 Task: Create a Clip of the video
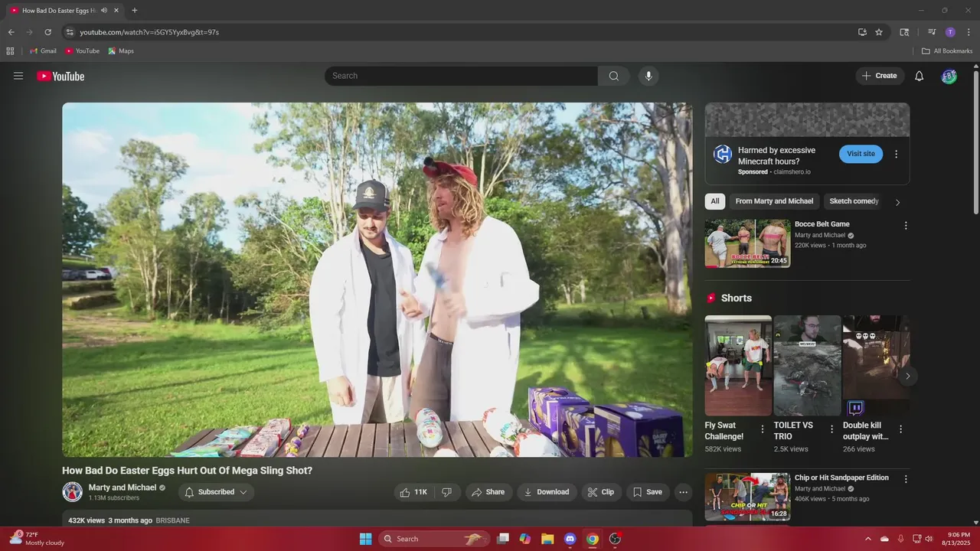601,492
